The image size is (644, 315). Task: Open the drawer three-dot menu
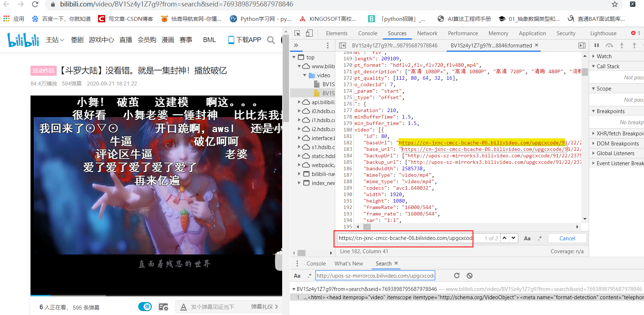pyautogui.click(x=297, y=263)
